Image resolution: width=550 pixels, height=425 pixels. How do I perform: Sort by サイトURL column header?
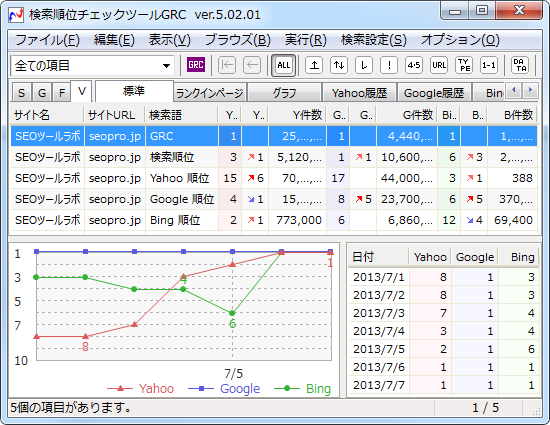point(114,115)
